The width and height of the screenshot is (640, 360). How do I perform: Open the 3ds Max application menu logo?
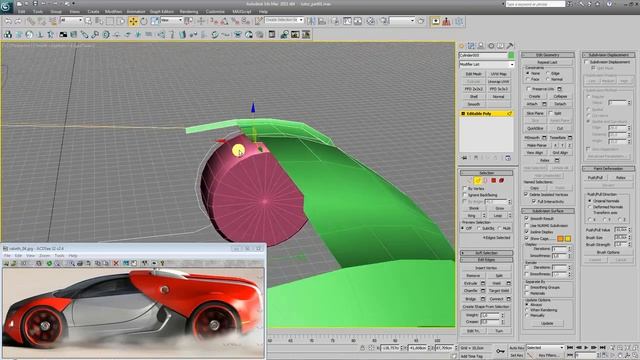tap(7, 6)
